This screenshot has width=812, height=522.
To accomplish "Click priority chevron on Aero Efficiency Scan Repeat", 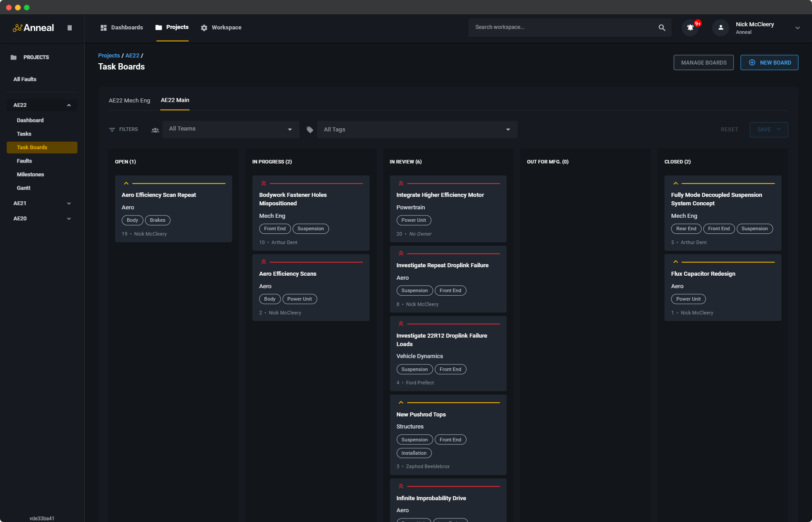I will (x=126, y=184).
